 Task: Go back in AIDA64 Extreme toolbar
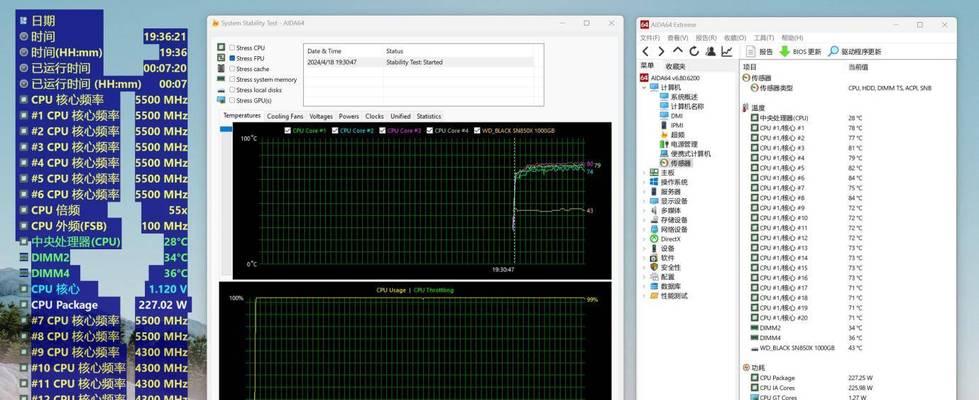tap(646, 52)
